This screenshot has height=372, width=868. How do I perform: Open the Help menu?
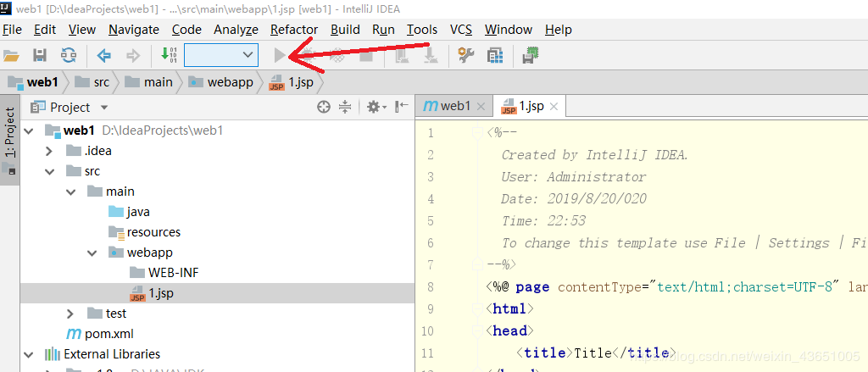click(x=559, y=30)
